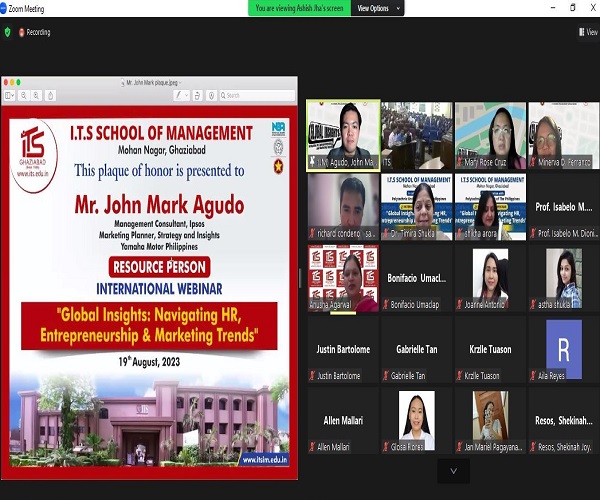600x500 pixels.
Task: Maximize the Zoom Meeting window
Action: point(573,8)
